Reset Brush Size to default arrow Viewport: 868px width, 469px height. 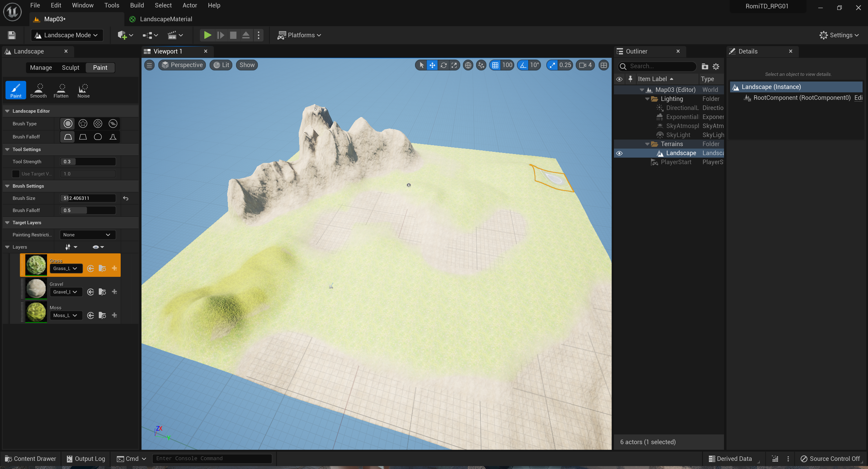[126, 198]
